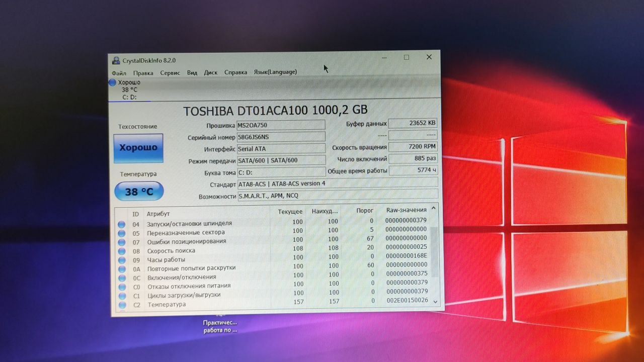Image resolution: width=644 pixels, height=362 pixels.
Task: Click the total work time value 5774 ч
Action: pyautogui.click(x=413, y=170)
